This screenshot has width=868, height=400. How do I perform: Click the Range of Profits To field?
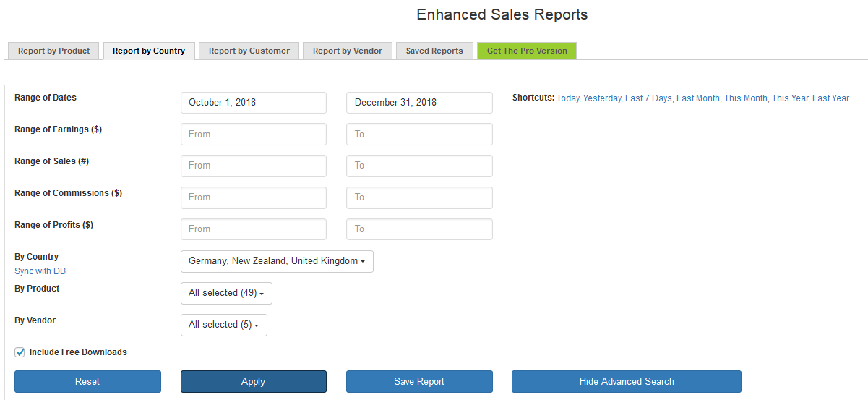click(419, 229)
